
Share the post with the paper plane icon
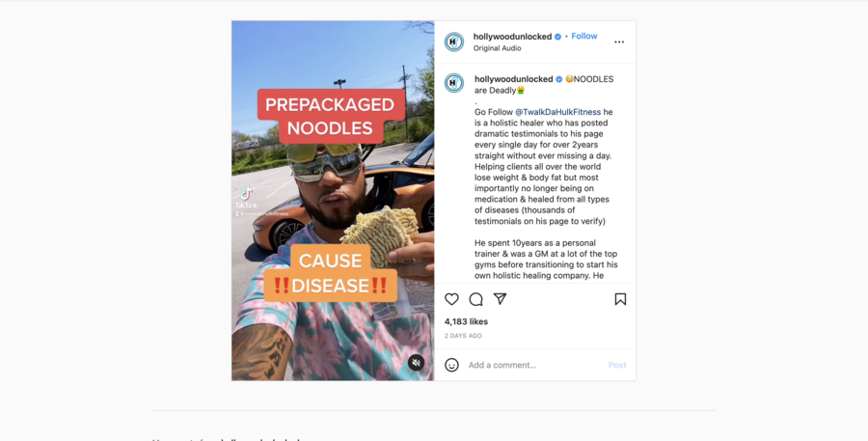(x=500, y=299)
